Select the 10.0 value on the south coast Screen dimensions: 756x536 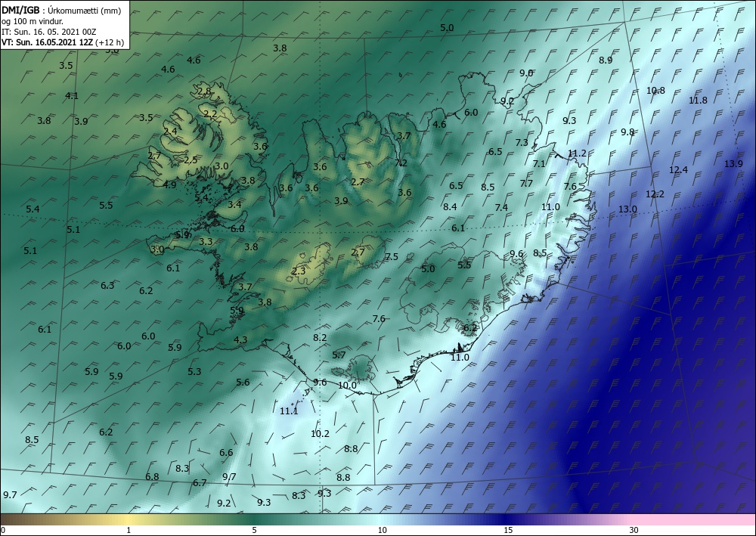click(347, 386)
